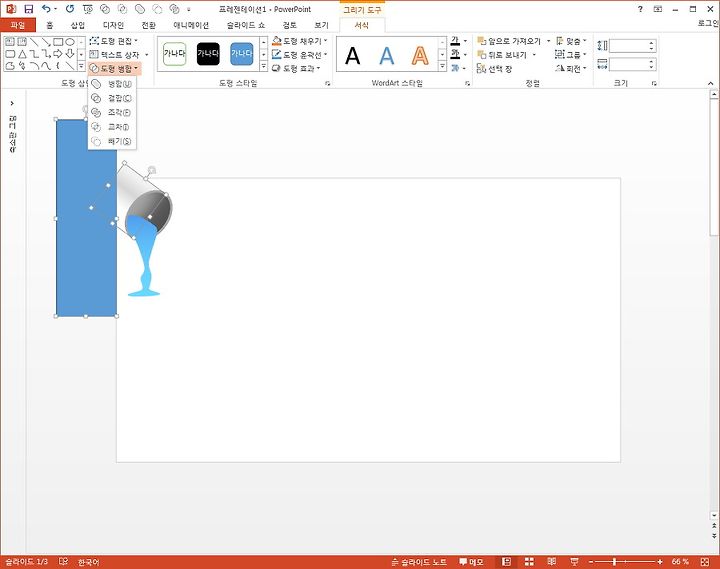720x569 pixels.
Task: Choose 결합(C) combine from menu
Action: 112,98
